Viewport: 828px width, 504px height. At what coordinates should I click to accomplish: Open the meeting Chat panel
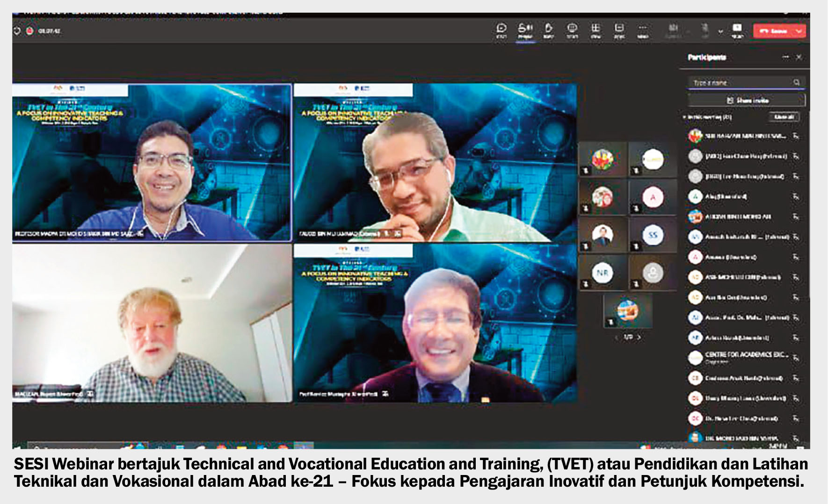(x=501, y=30)
